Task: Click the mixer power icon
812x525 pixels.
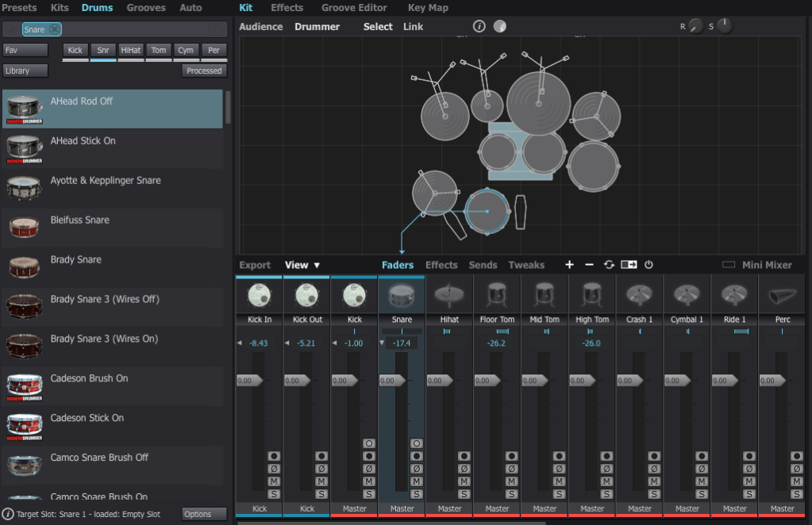Action: (x=648, y=265)
